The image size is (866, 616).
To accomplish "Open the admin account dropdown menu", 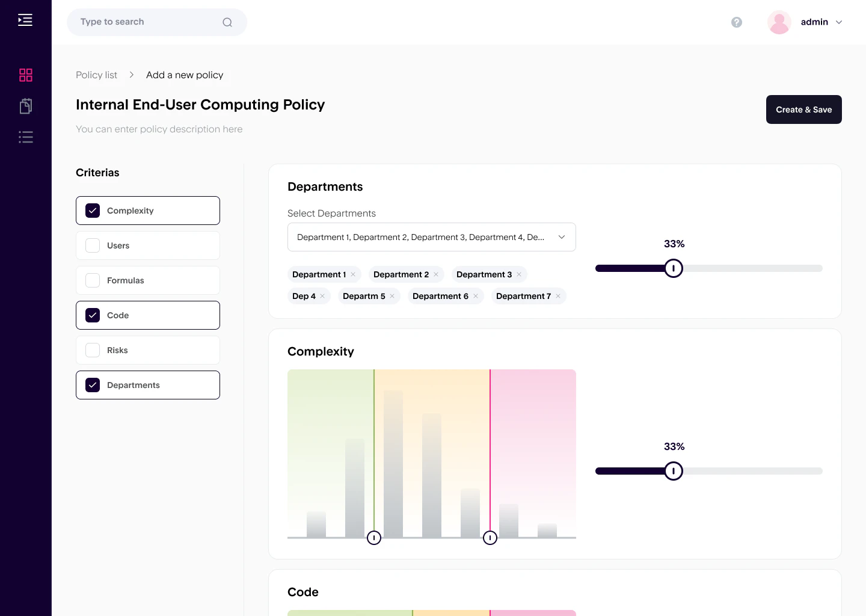I will tap(840, 22).
